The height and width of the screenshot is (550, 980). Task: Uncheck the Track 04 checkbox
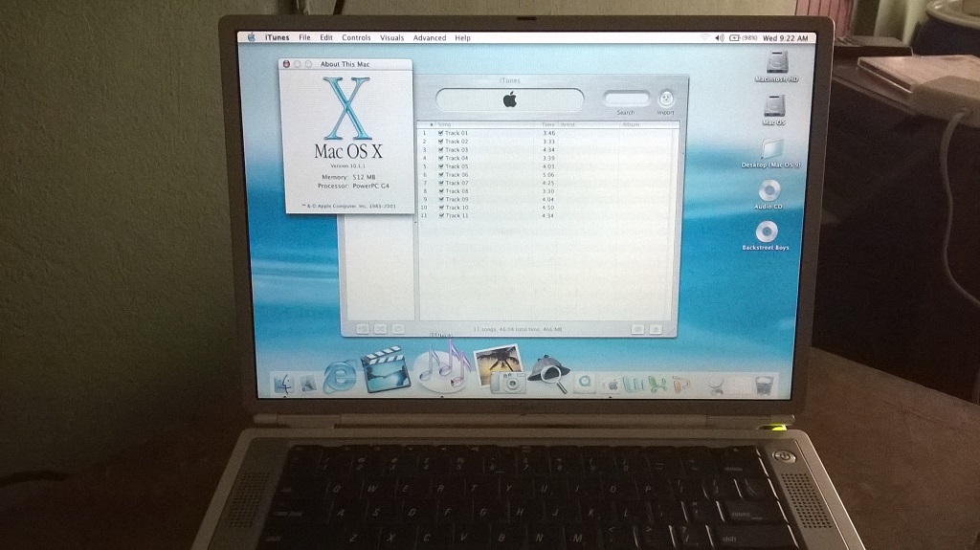point(440,158)
